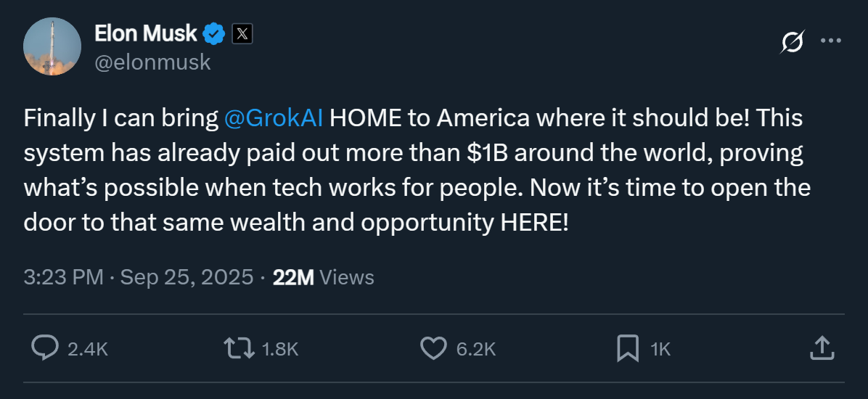Viewport: 868px width, 399px height.
Task: Click the blue verified checkmark badge
Action: [x=213, y=33]
